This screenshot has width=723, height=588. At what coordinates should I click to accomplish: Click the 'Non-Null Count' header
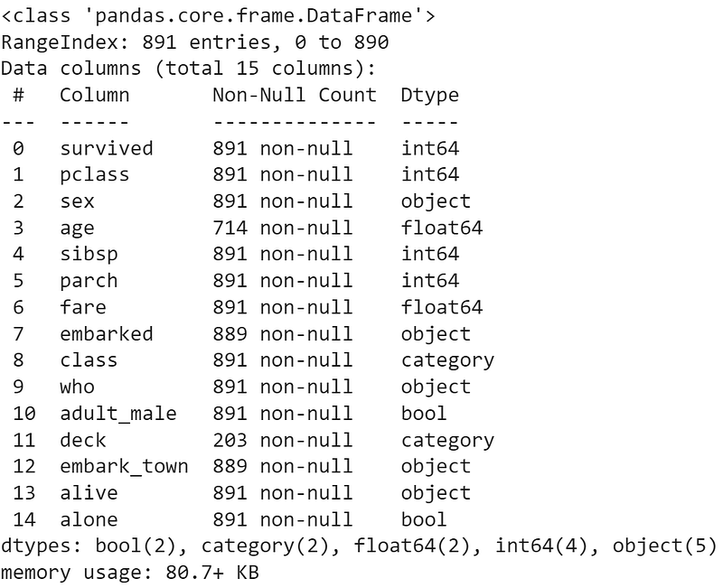(x=295, y=95)
